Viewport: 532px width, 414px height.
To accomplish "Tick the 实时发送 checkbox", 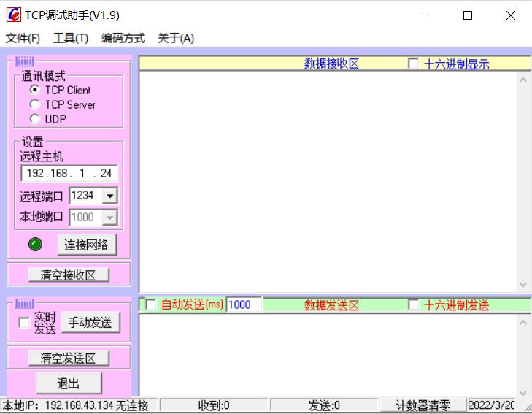I will click(24, 323).
